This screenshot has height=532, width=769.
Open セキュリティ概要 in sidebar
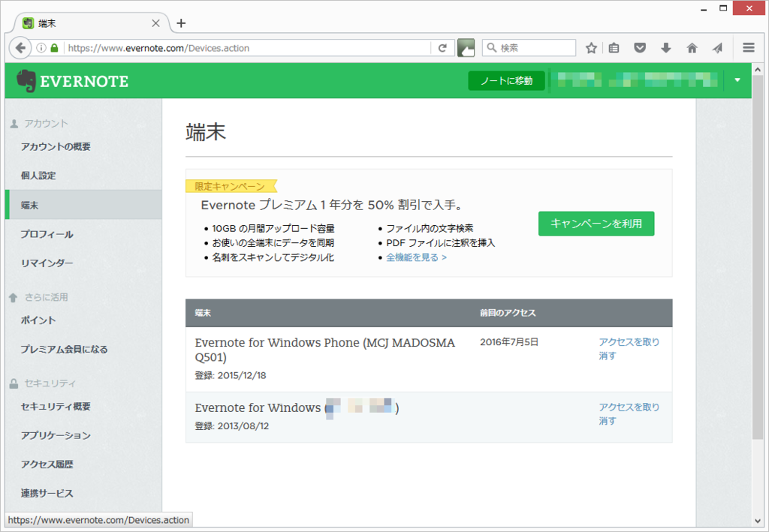click(56, 406)
